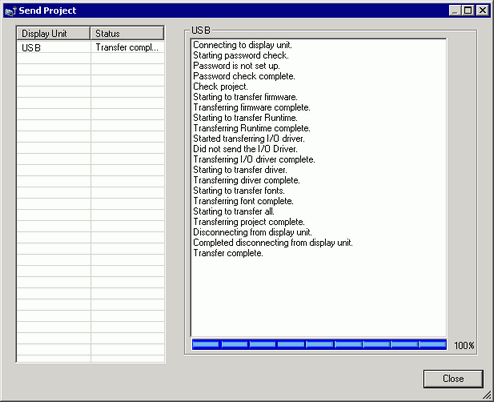Click the Display Unit column header
Screen dimensions: 494x402
(x=53, y=33)
